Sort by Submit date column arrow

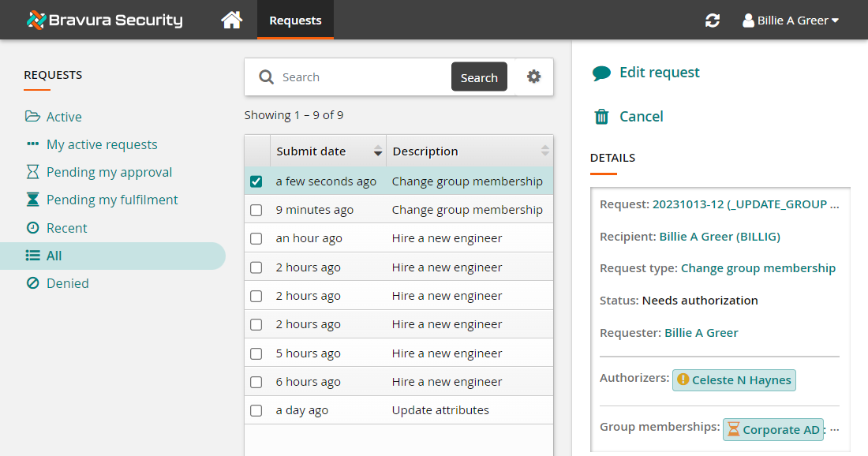(x=378, y=151)
